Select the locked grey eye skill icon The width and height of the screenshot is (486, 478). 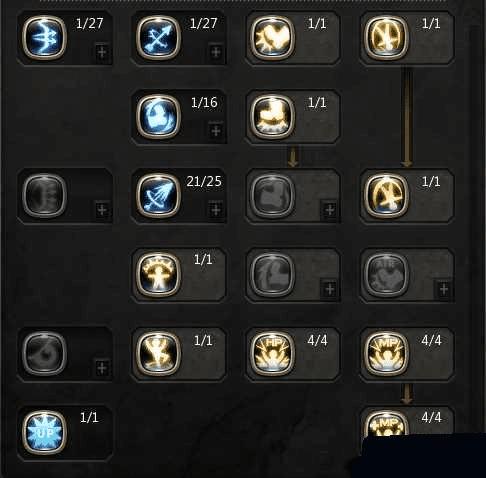tap(44, 353)
